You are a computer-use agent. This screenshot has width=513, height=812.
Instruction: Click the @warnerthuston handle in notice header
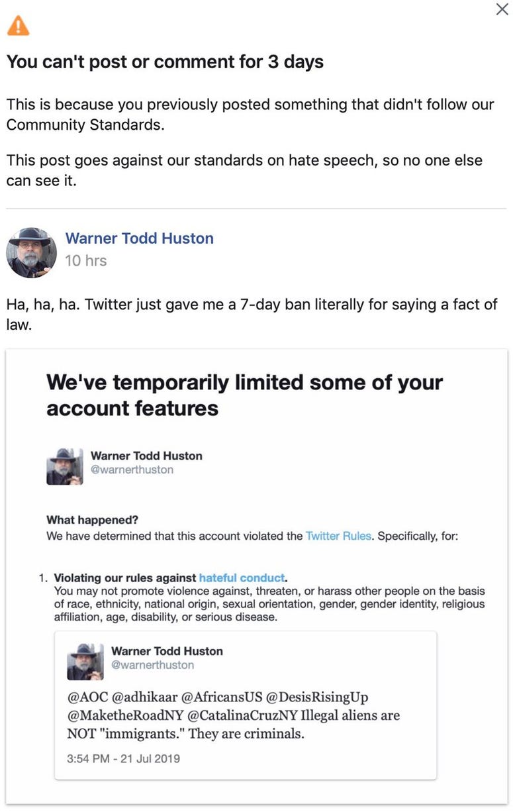pyautogui.click(x=132, y=470)
